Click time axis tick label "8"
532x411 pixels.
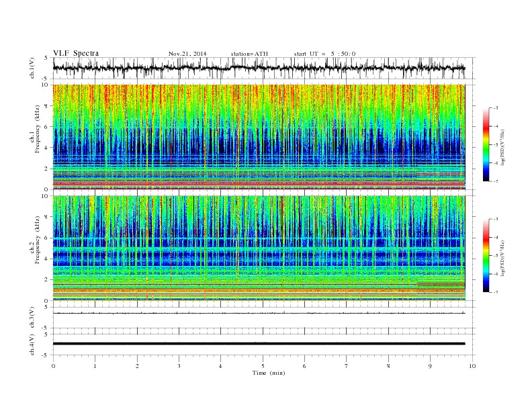388,366
